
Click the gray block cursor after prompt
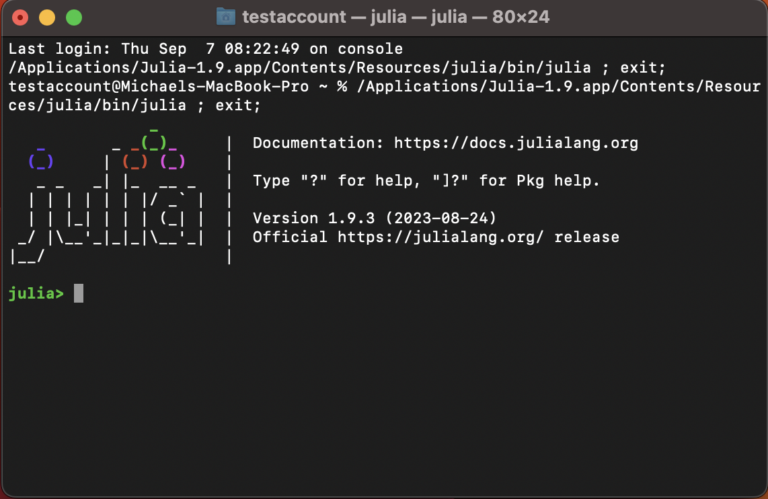click(x=78, y=293)
